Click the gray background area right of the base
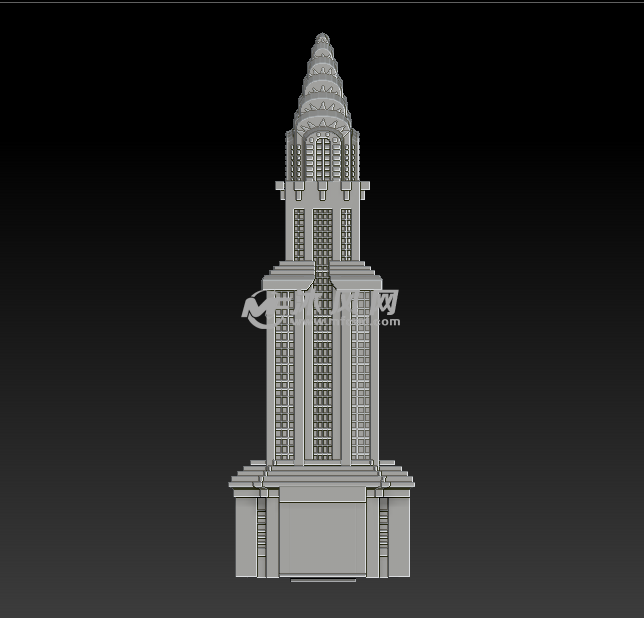The width and height of the screenshot is (644, 618). [520, 540]
